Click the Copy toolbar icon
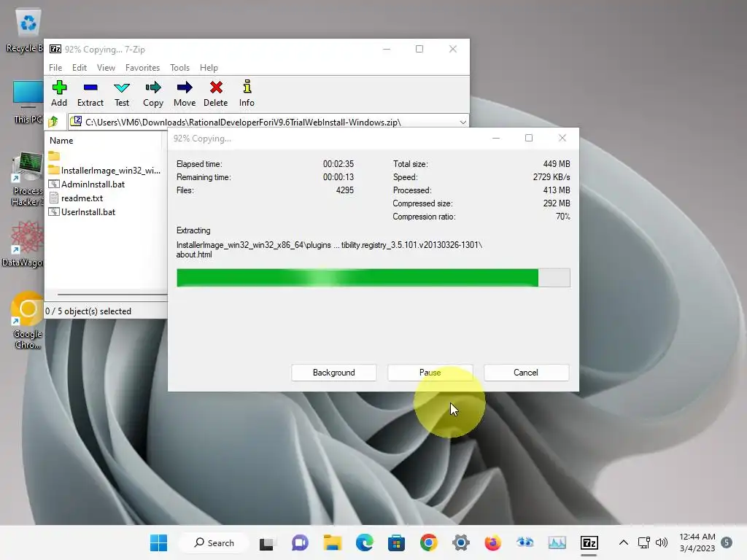 pyautogui.click(x=153, y=93)
